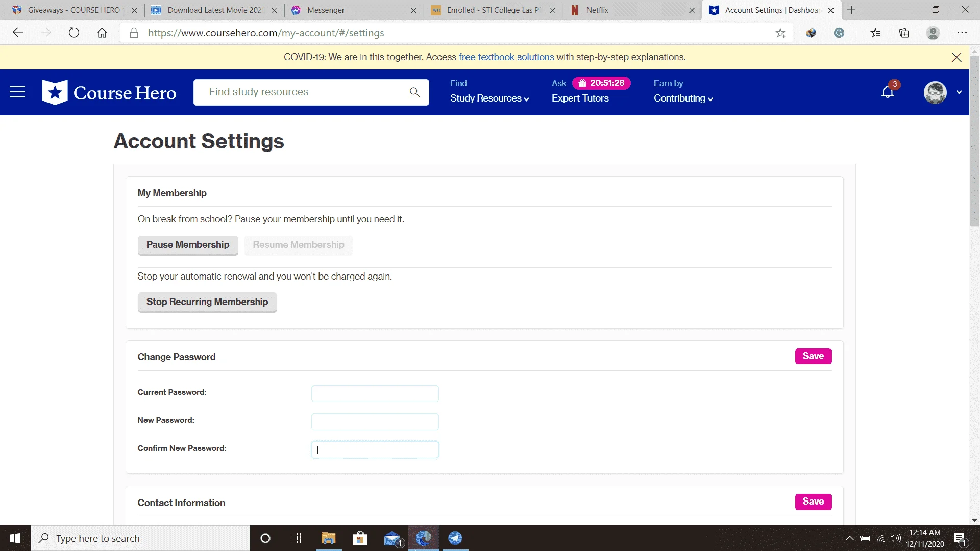
Task: Focus the New Password field
Action: point(375,421)
